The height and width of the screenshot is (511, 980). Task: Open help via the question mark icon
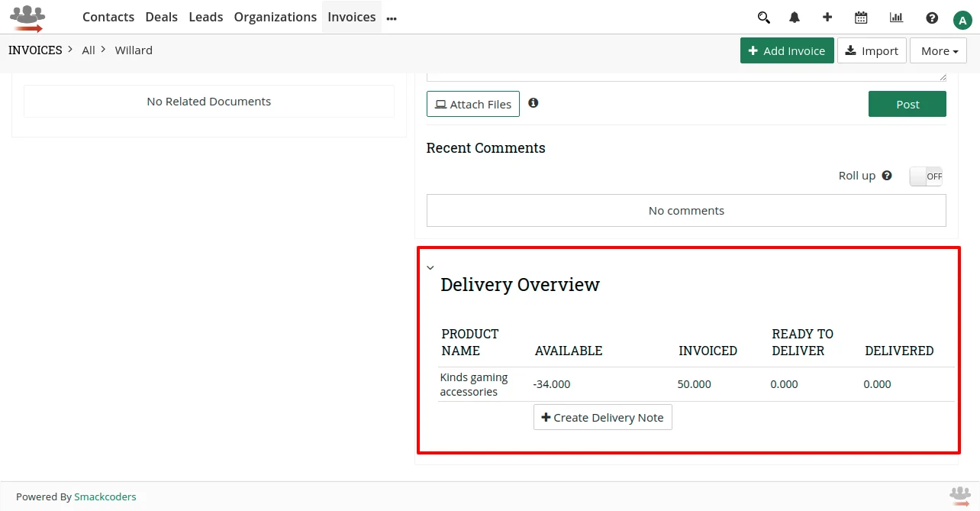pos(932,17)
